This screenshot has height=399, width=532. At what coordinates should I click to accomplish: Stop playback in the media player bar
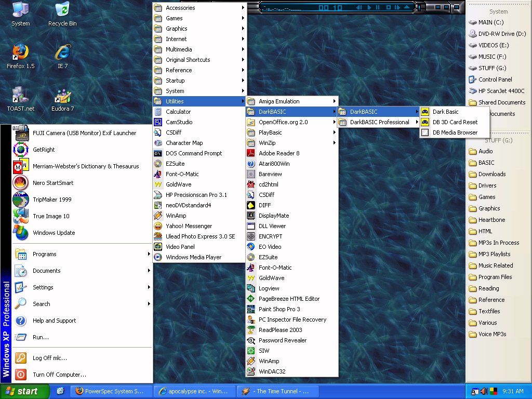(x=388, y=7)
